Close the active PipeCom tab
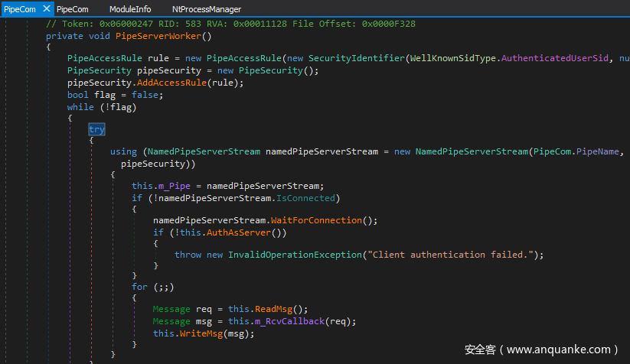Screen dimensions: 630x364 [47, 9]
